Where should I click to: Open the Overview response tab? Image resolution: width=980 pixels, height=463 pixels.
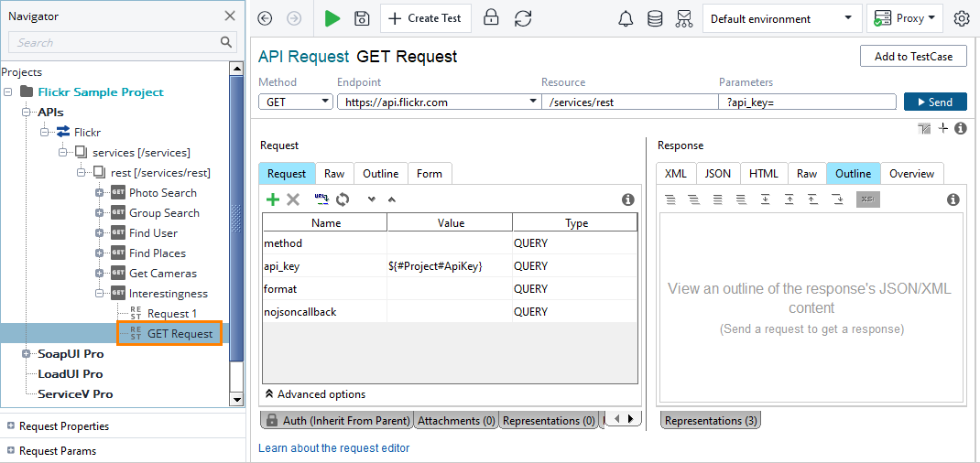(x=912, y=174)
